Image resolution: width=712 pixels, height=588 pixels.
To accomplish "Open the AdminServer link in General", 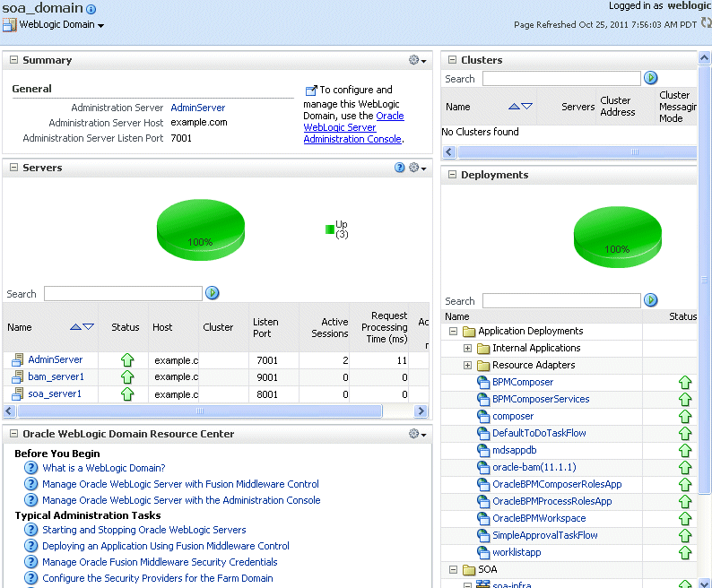I will coord(198,108).
